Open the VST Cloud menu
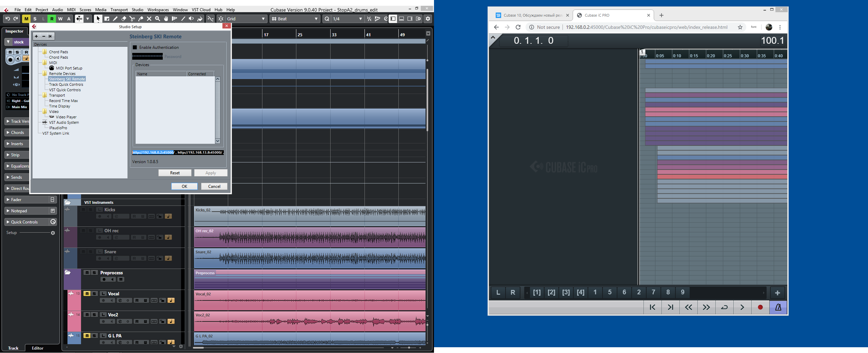The height and width of the screenshot is (353, 868). point(201,9)
